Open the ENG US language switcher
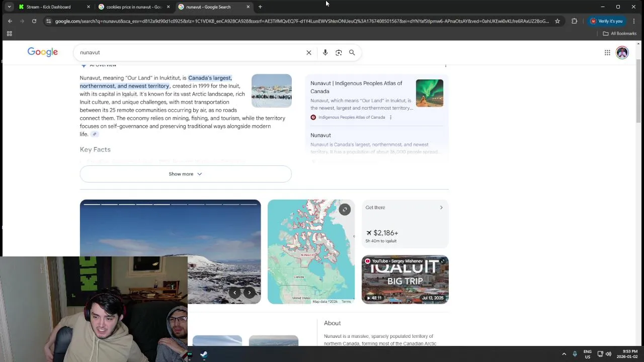 click(x=588, y=354)
